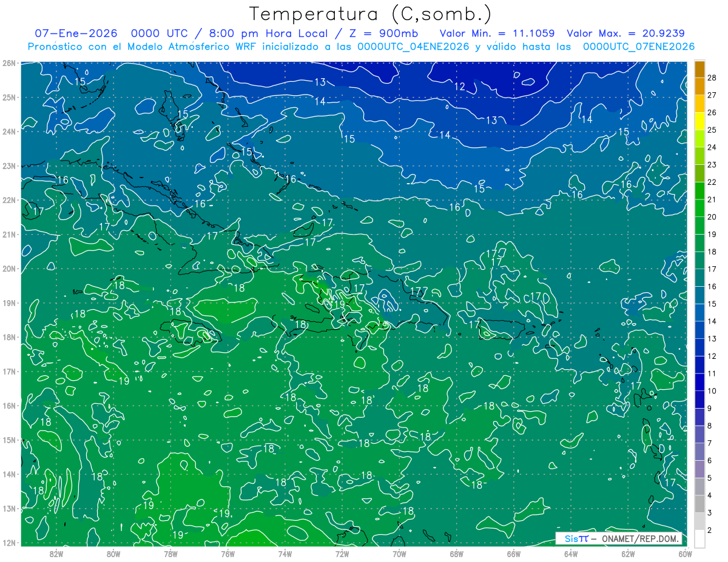Click the 23N latitude axis label
728x562 pixels.
tap(8, 166)
